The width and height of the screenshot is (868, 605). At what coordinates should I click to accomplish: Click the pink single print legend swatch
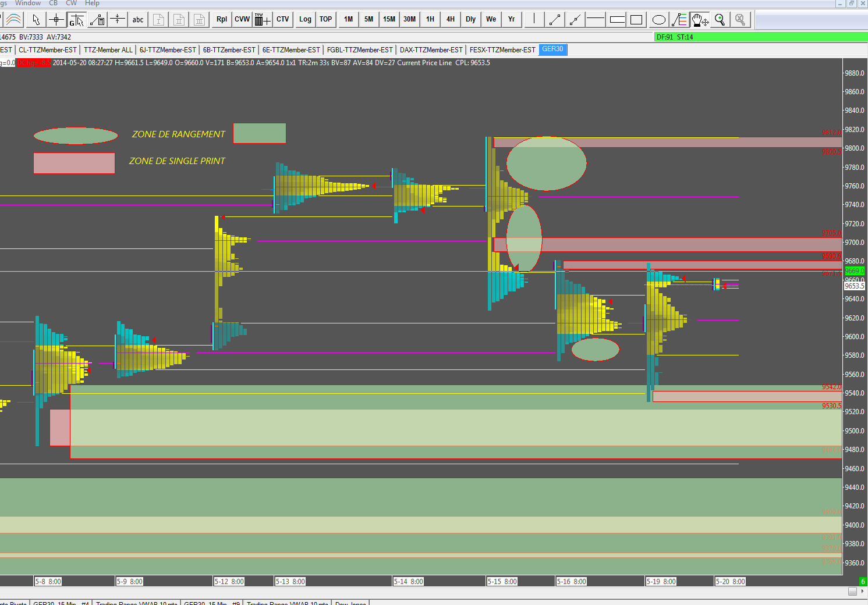74,163
